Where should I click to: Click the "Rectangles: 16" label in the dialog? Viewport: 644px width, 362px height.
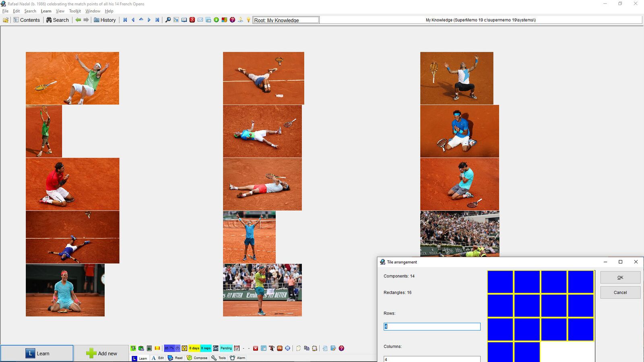point(397,292)
